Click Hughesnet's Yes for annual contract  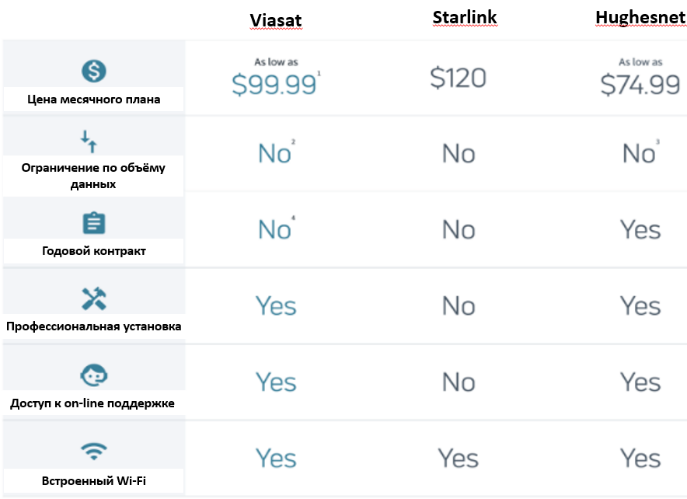(x=640, y=230)
